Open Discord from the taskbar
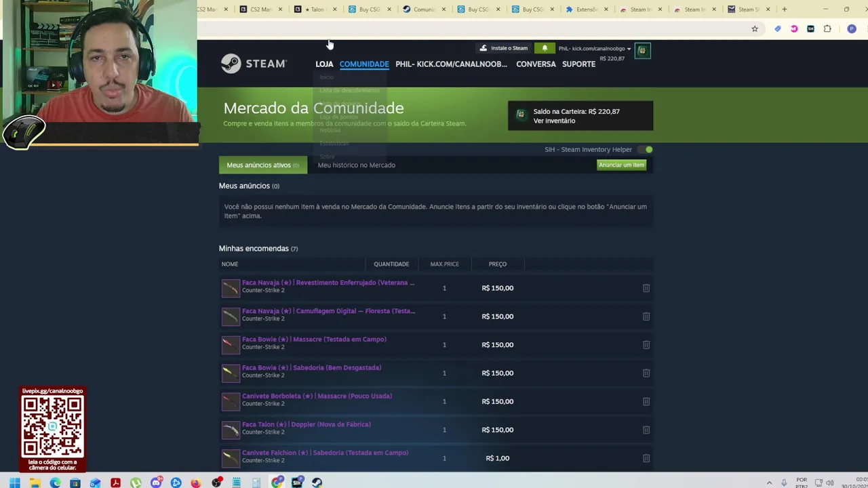The width and height of the screenshot is (868, 488). (x=156, y=483)
